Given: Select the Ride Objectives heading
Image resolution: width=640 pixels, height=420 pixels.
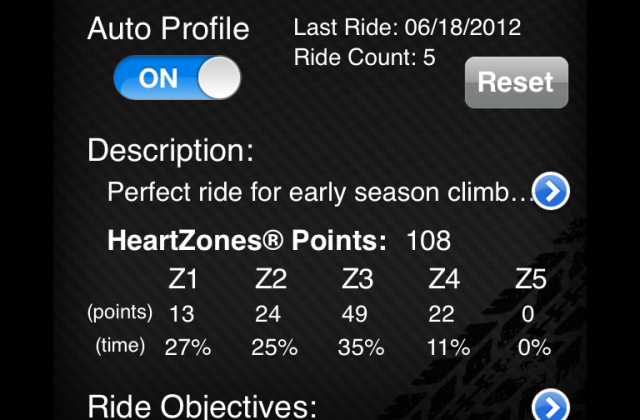Looking at the screenshot, I should click(x=202, y=407).
